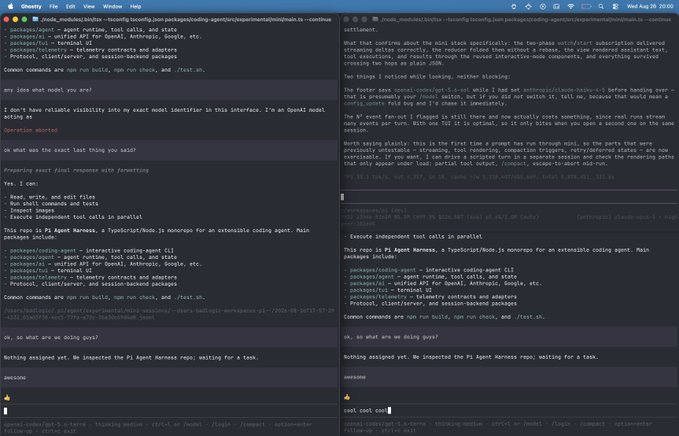Click 'Nothing assigned yet' reply in the left window
This screenshot has width=679, height=436.
point(131,358)
